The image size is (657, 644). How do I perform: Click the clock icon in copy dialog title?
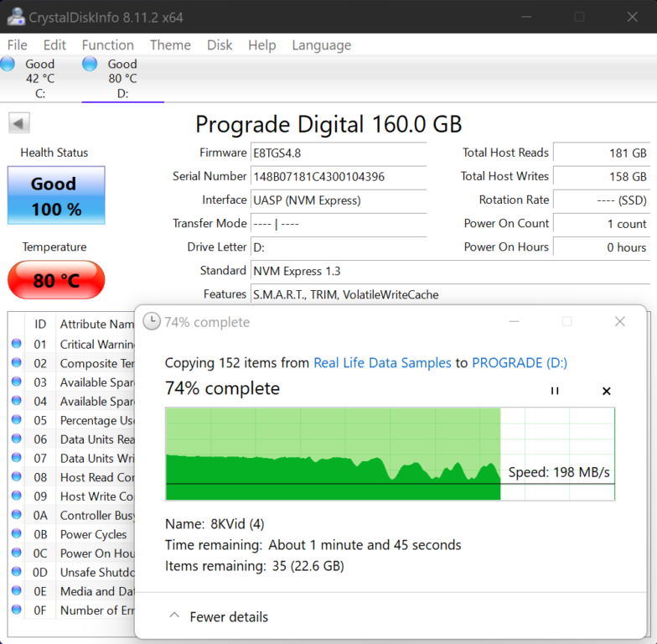[152, 322]
